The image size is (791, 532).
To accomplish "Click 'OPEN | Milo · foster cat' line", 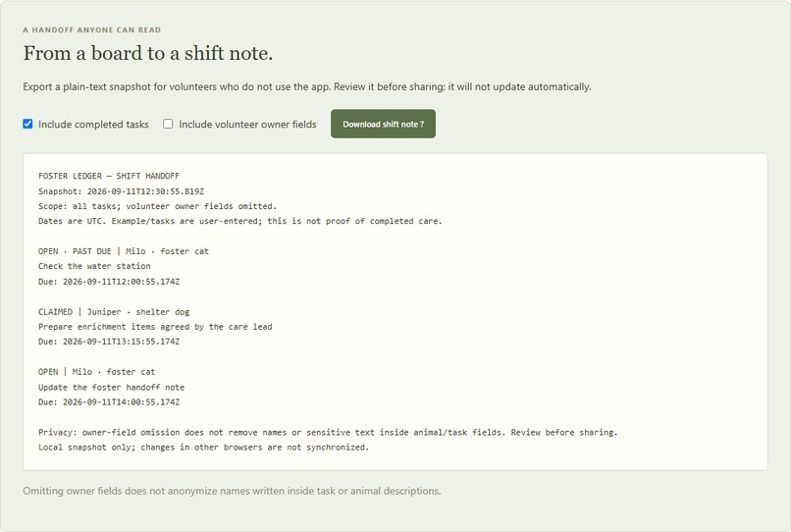I will [x=96, y=371].
